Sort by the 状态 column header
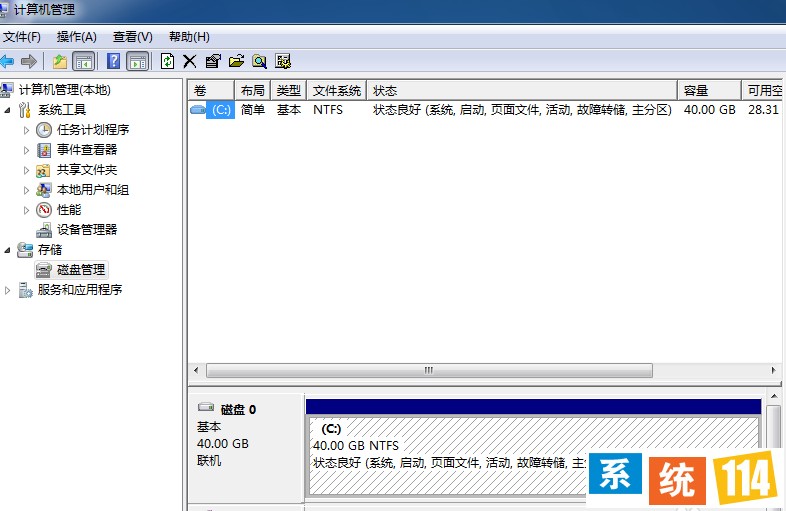 (522, 91)
